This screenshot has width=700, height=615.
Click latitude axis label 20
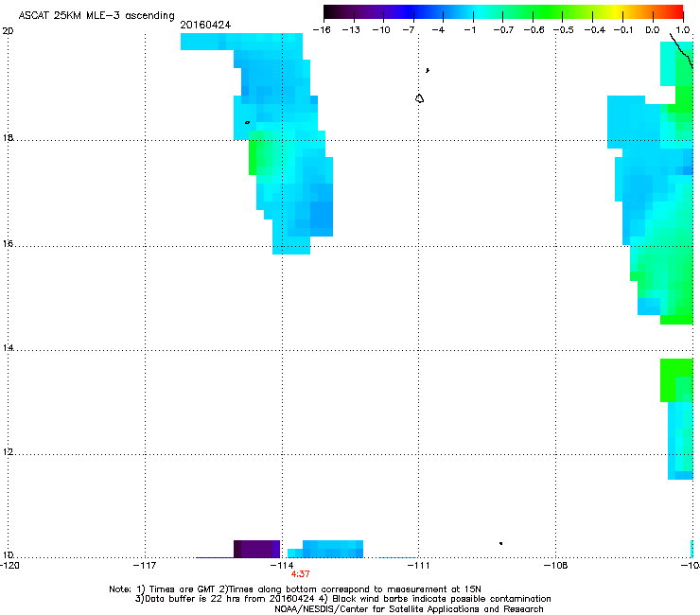(8, 31)
